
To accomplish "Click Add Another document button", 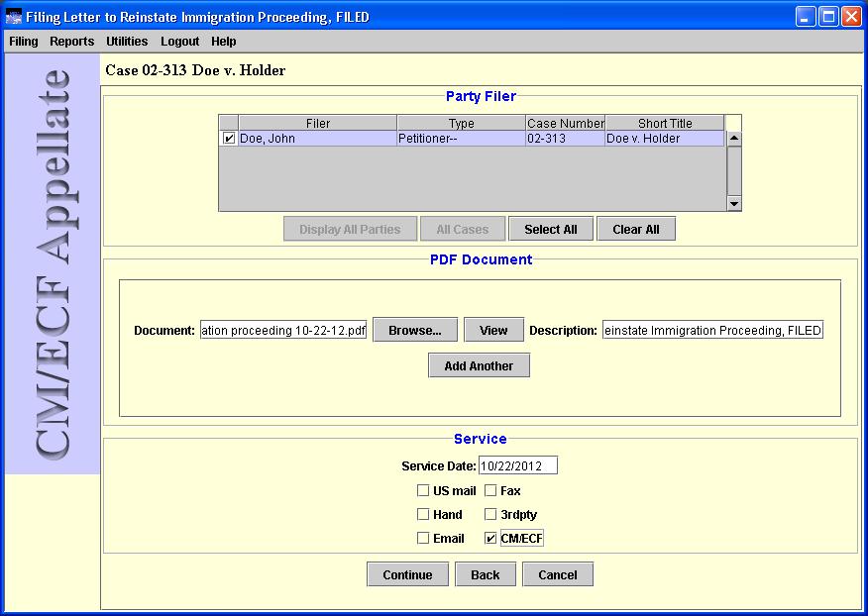I will click(x=479, y=365).
